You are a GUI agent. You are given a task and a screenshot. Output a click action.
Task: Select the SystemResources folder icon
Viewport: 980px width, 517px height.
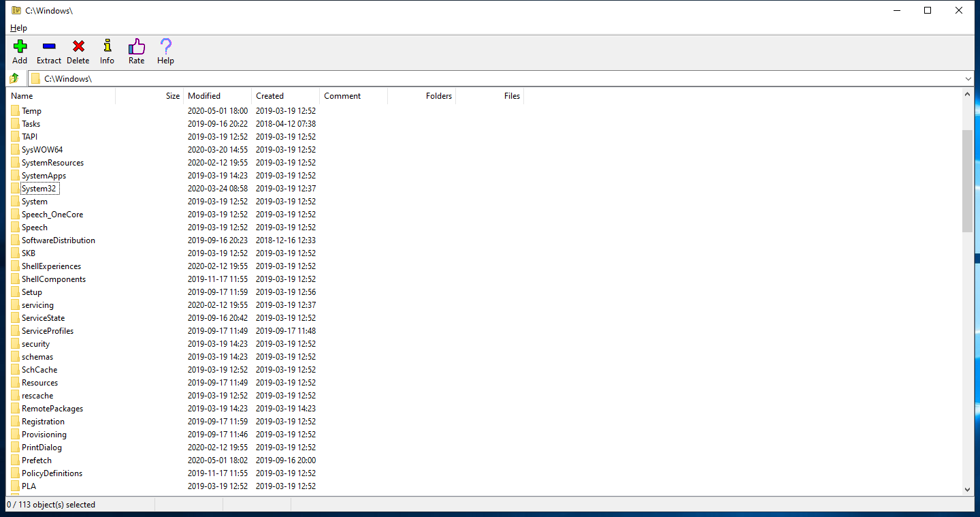pos(15,162)
